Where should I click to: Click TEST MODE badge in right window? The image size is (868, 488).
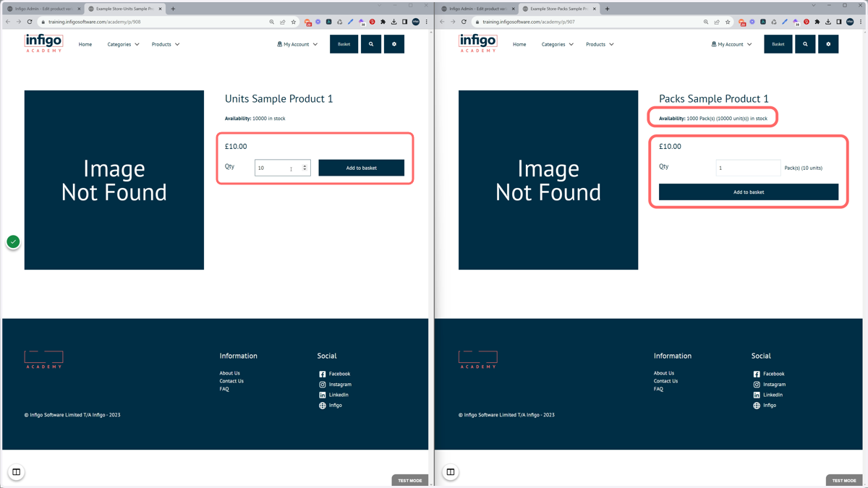coord(843,480)
